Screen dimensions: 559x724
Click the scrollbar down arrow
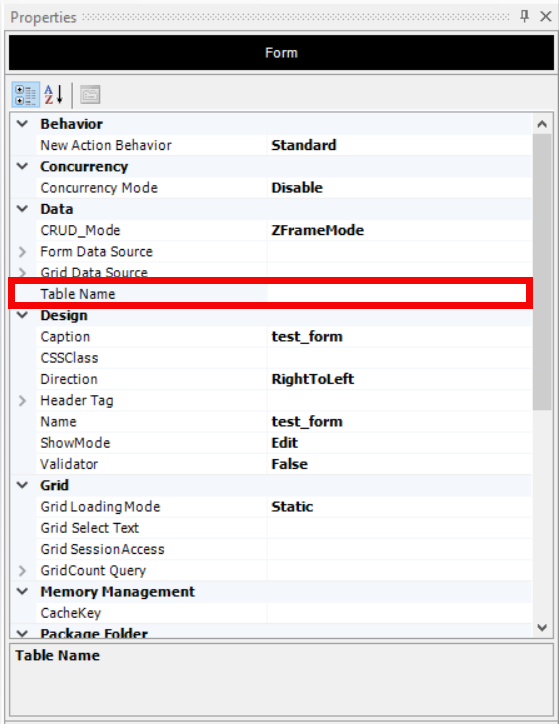(x=542, y=627)
